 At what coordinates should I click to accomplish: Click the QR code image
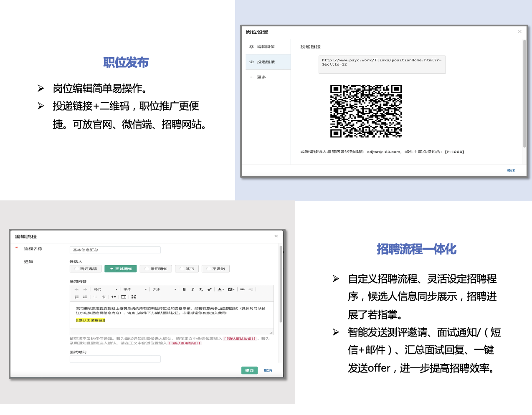366,111
